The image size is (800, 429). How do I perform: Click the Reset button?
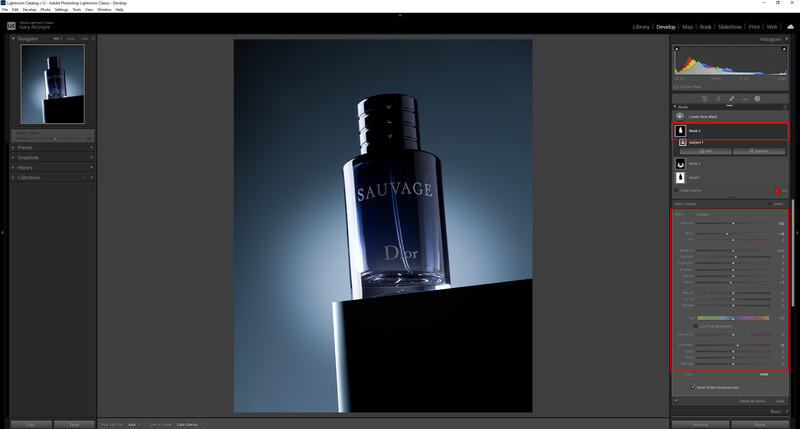click(x=760, y=424)
